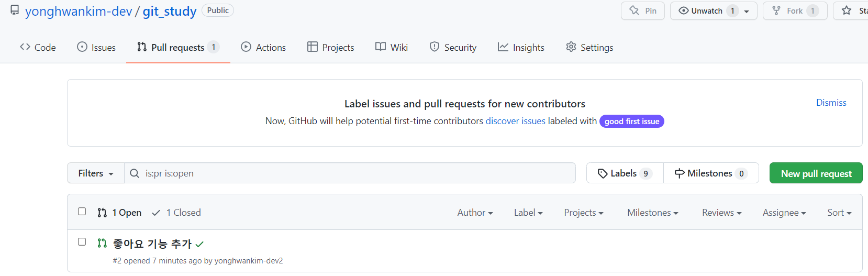868x276 pixels.
Task: Click the Star icon button
Action: coord(847,11)
